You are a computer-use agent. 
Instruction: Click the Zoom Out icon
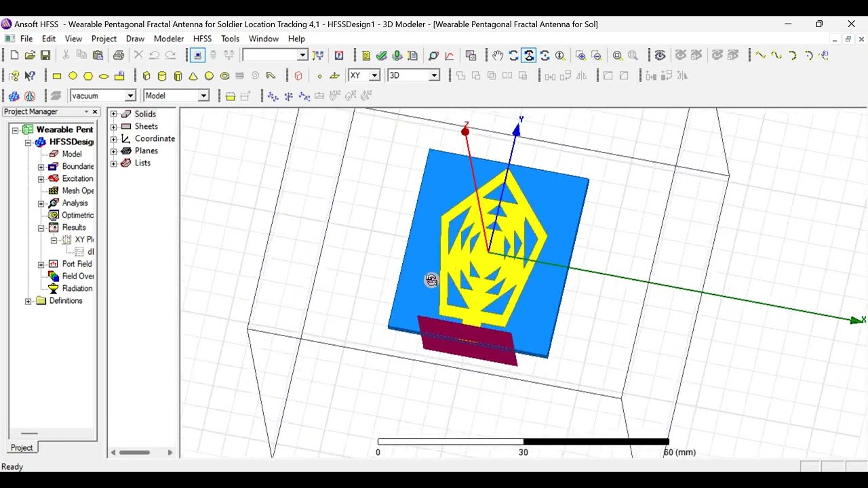tap(597, 56)
